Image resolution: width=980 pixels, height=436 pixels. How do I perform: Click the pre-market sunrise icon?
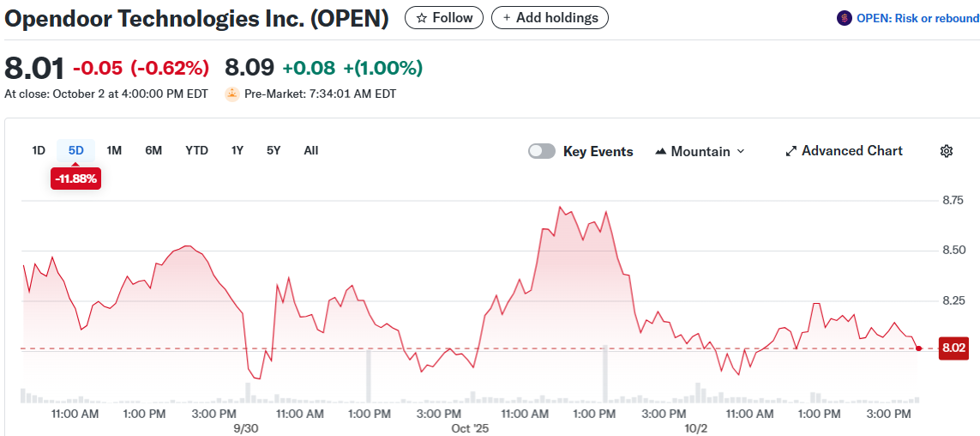[231, 94]
